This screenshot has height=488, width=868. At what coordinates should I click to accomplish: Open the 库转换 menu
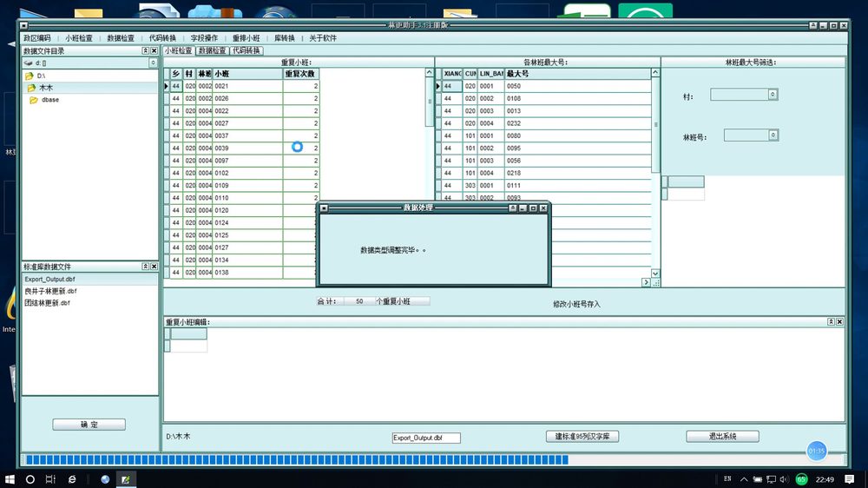285,38
